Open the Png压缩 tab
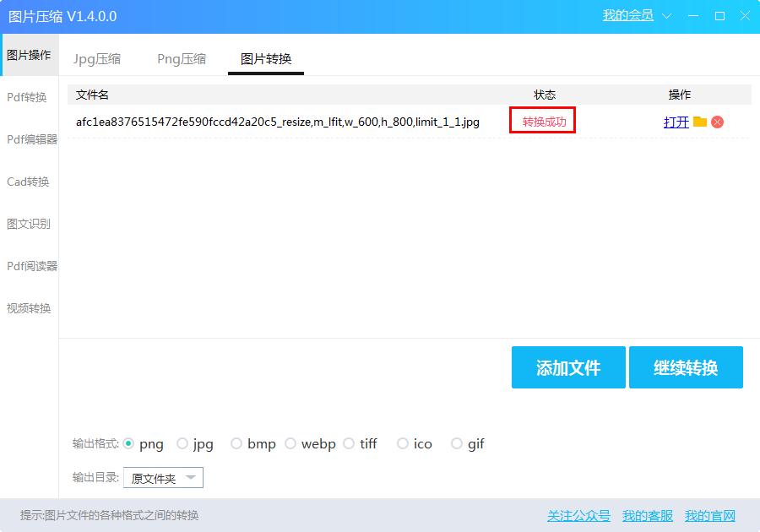This screenshot has width=760, height=532. [182, 59]
